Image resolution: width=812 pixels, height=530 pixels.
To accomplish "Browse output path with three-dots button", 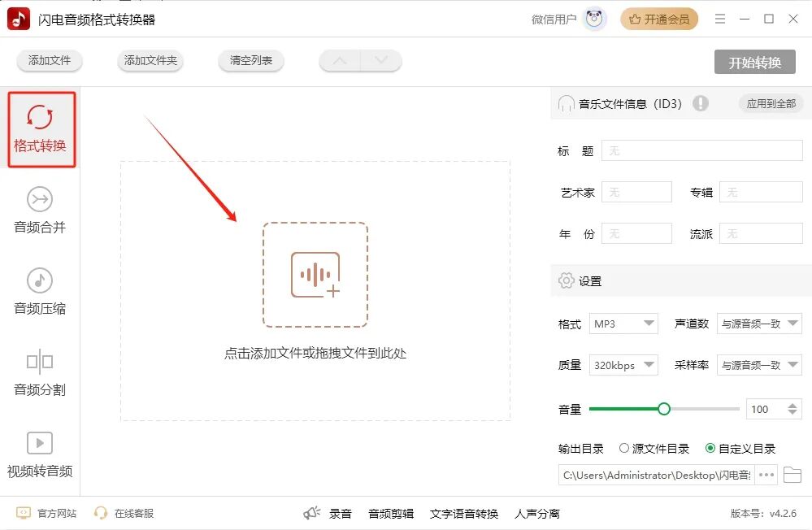I will pos(766,475).
